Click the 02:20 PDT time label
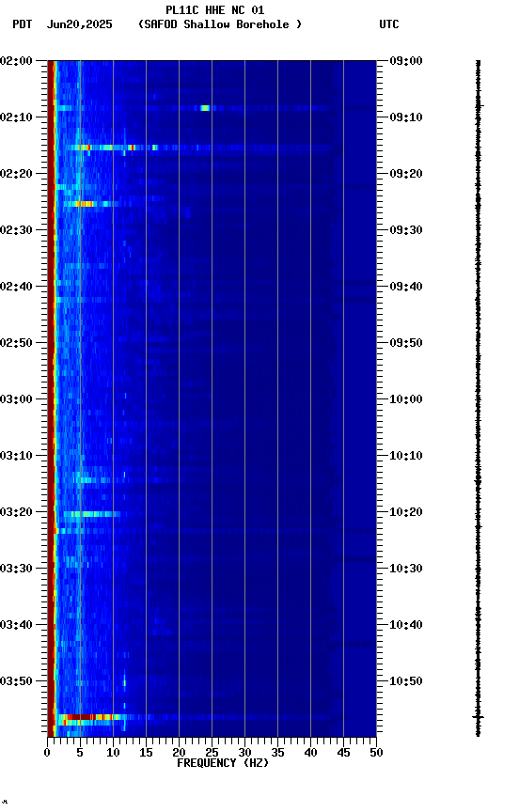 click(16, 174)
